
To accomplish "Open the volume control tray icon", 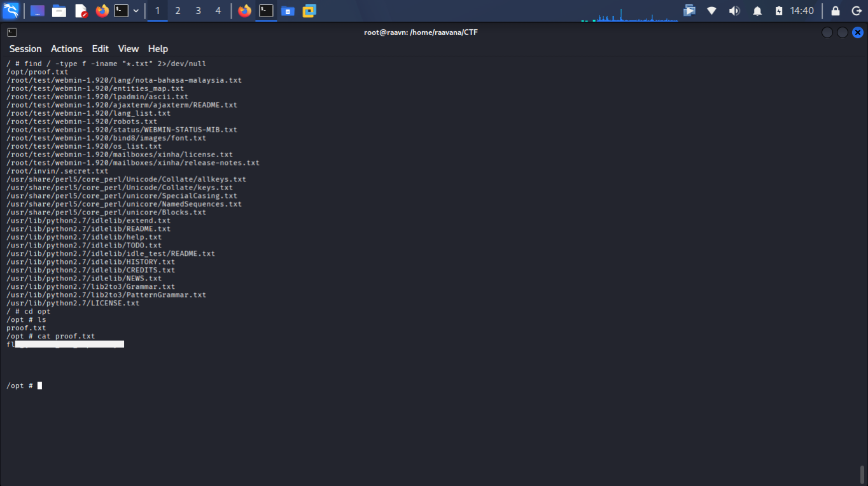I will [734, 11].
